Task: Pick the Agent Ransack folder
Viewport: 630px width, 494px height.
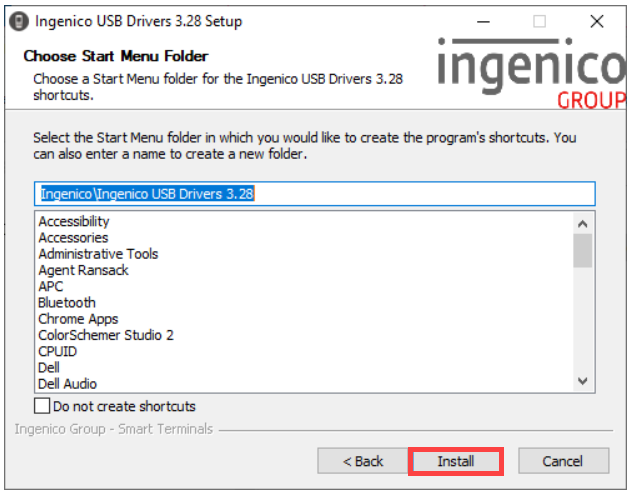Action: [83, 270]
